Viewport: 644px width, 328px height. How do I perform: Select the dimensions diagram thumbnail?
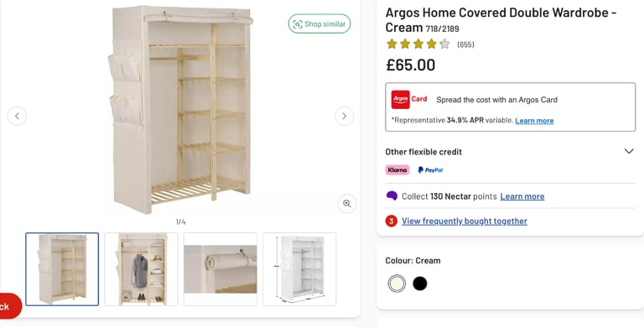[x=299, y=269]
